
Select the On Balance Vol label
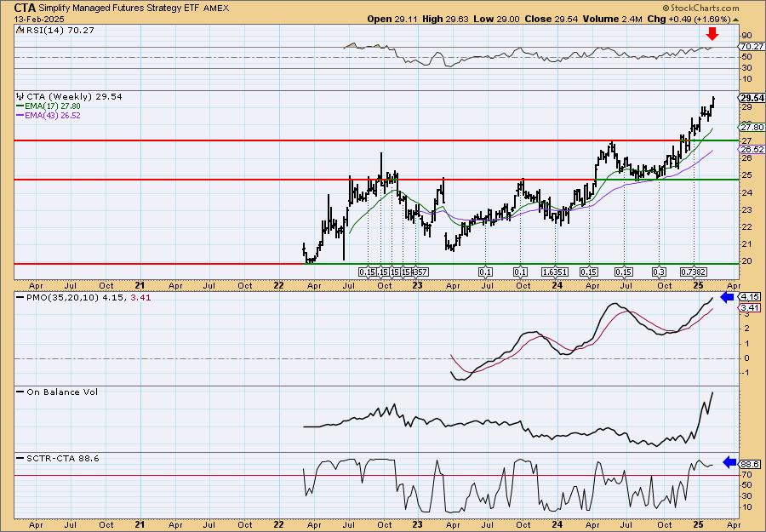pyautogui.click(x=62, y=392)
